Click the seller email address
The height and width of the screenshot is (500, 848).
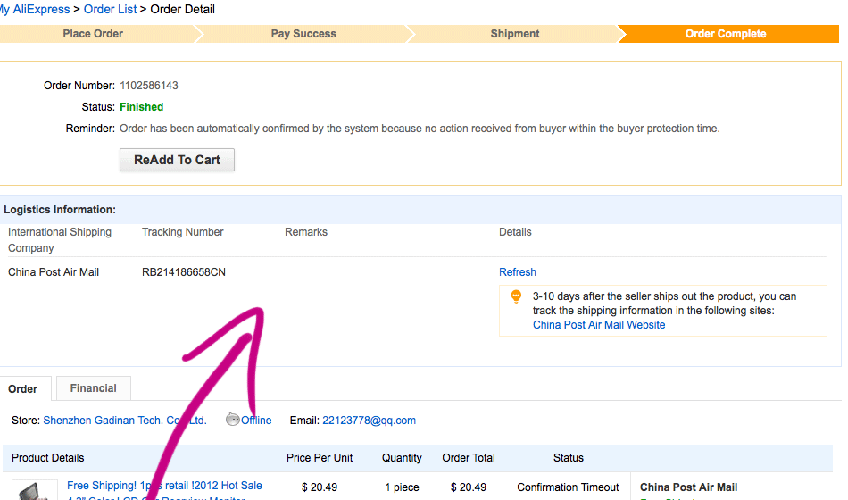tap(368, 420)
